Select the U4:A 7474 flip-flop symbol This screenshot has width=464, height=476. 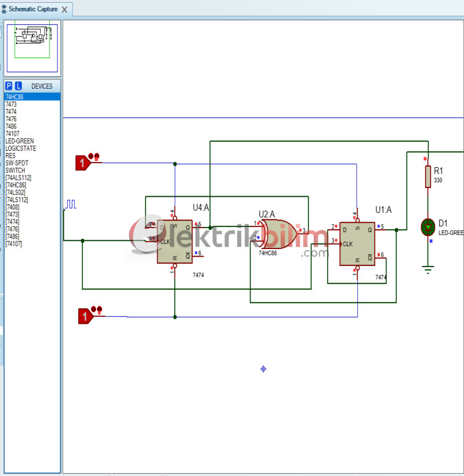coord(174,241)
